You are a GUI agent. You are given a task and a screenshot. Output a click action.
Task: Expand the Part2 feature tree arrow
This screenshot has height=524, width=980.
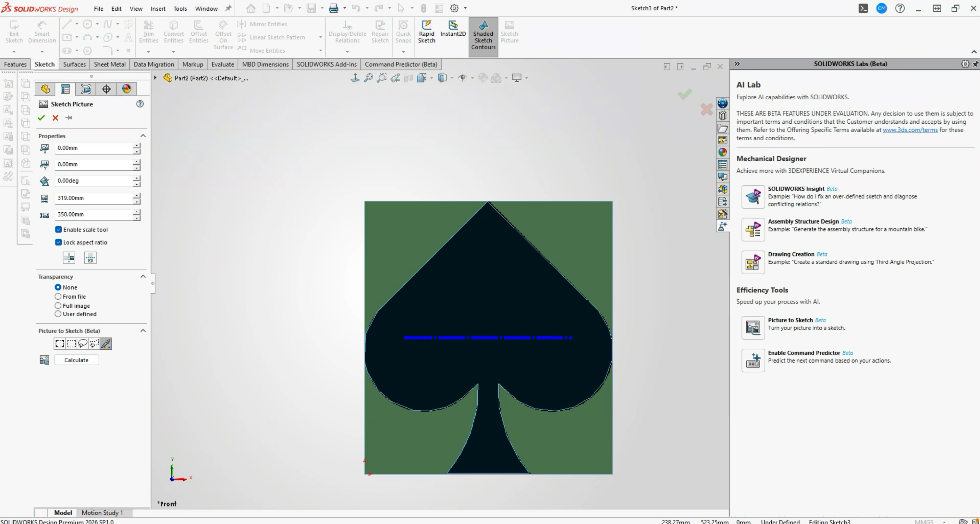click(155, 78)
